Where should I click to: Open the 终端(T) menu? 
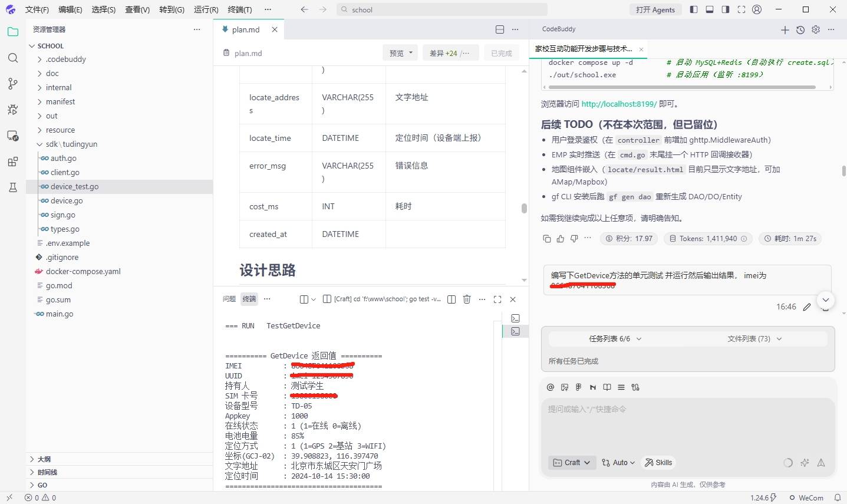point(240,9)
